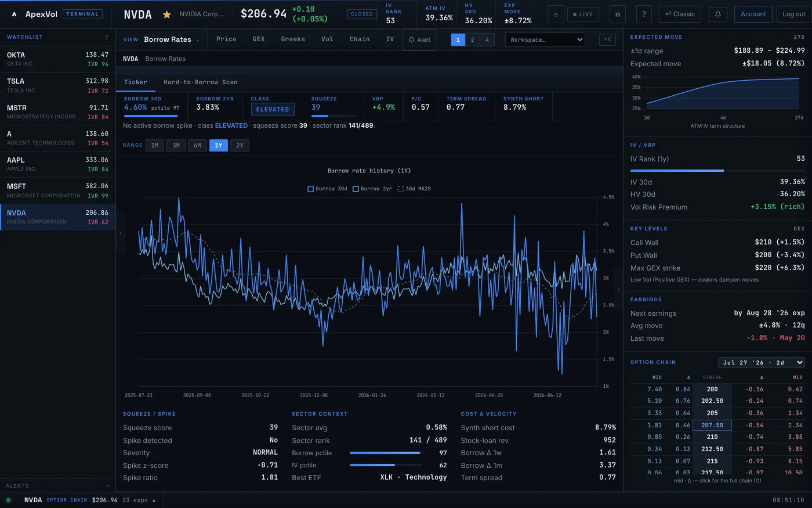Switch to the IV view tab

click(390, 39)
